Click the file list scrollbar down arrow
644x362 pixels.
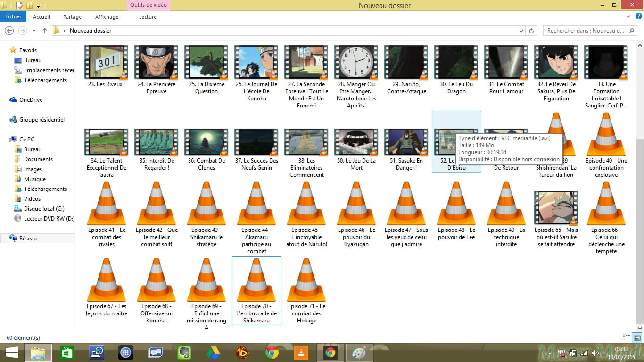click(x=640, y=328)
